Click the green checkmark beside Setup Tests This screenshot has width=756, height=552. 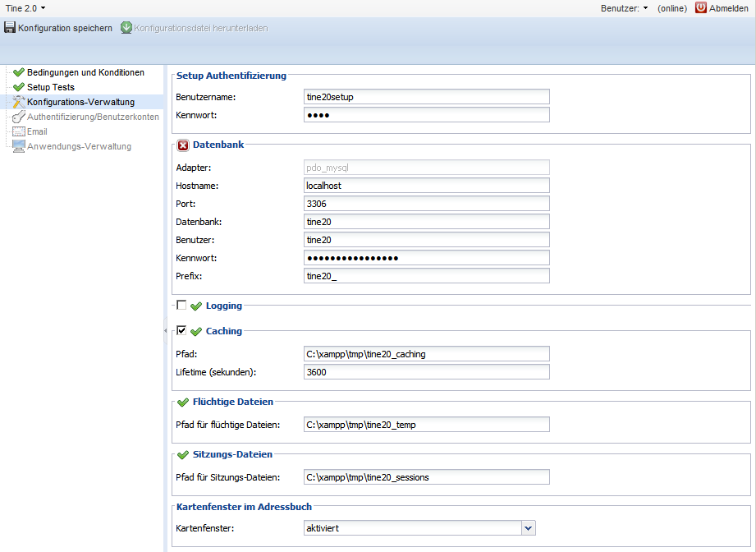tap(19, 87)
